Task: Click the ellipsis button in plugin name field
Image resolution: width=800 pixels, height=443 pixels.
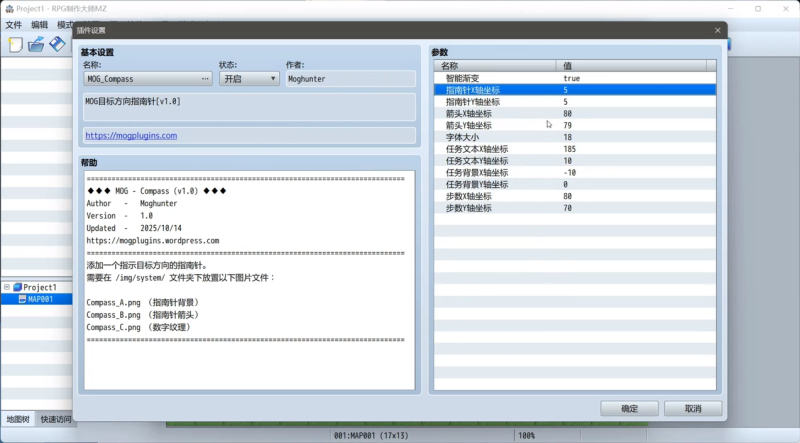Action: tap(205, 79)
